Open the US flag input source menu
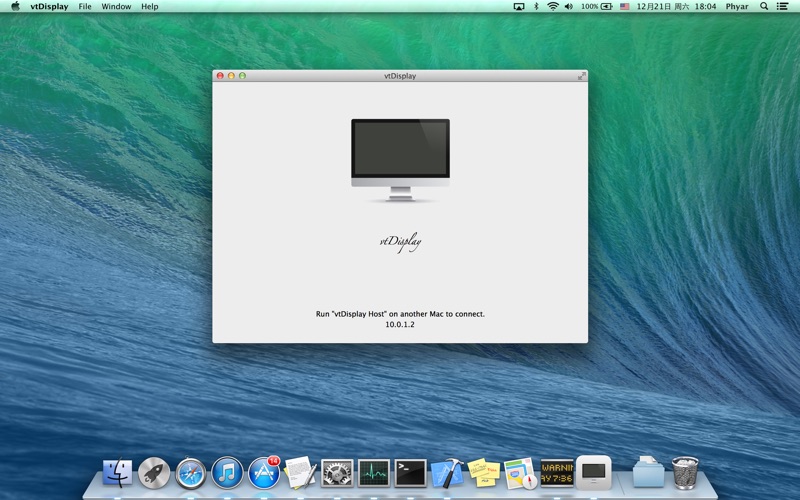Image resolution: width=800 pixels, height=500 pixels. 624,7
